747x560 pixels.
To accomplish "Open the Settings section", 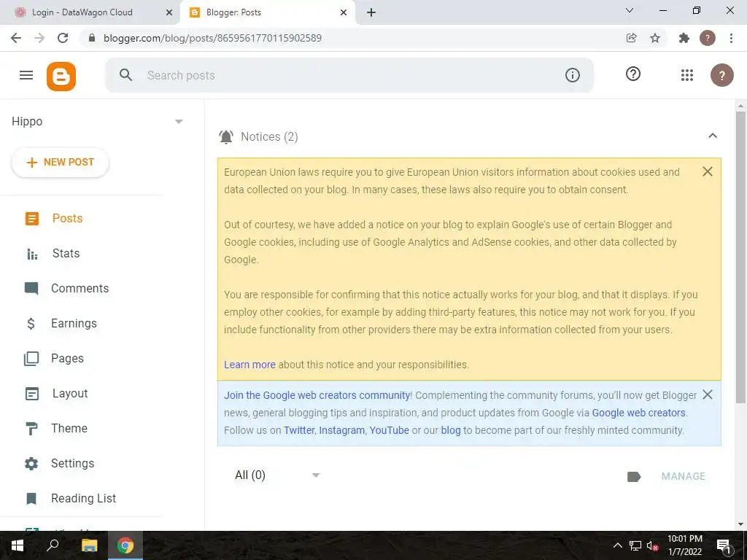I will (72, 463).
